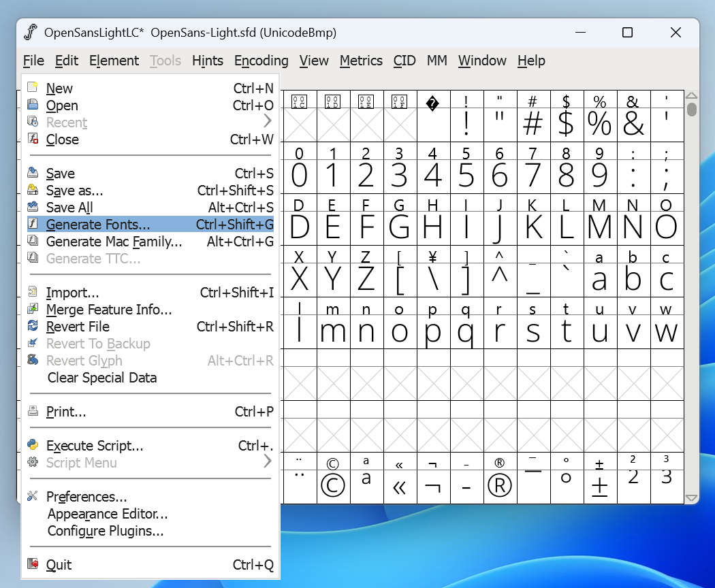Click the New file icon in menu
The width and height of the screenshot is (715, 588).
33,88
